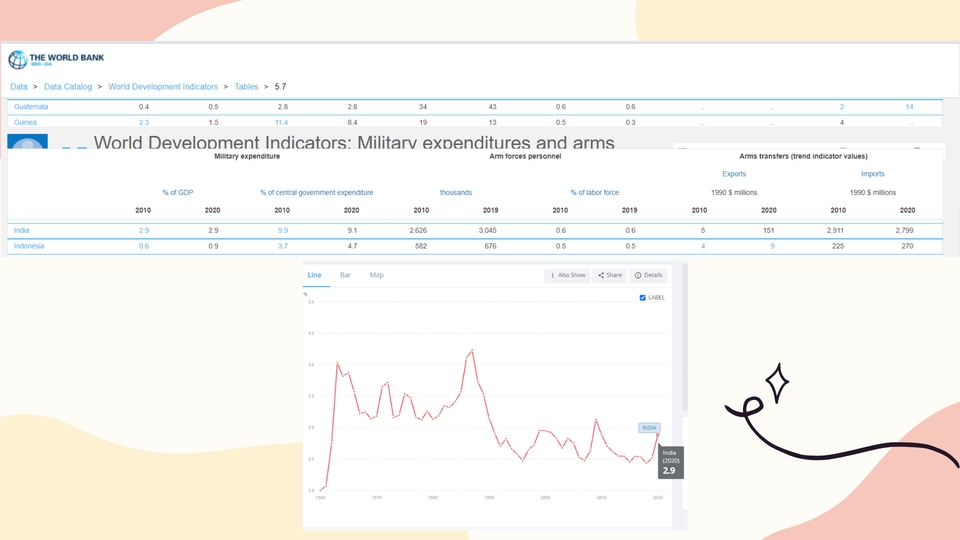Click Indonesia's 3.7 government expenditure value
Viewport: 960px width, 540px height.
282,246
